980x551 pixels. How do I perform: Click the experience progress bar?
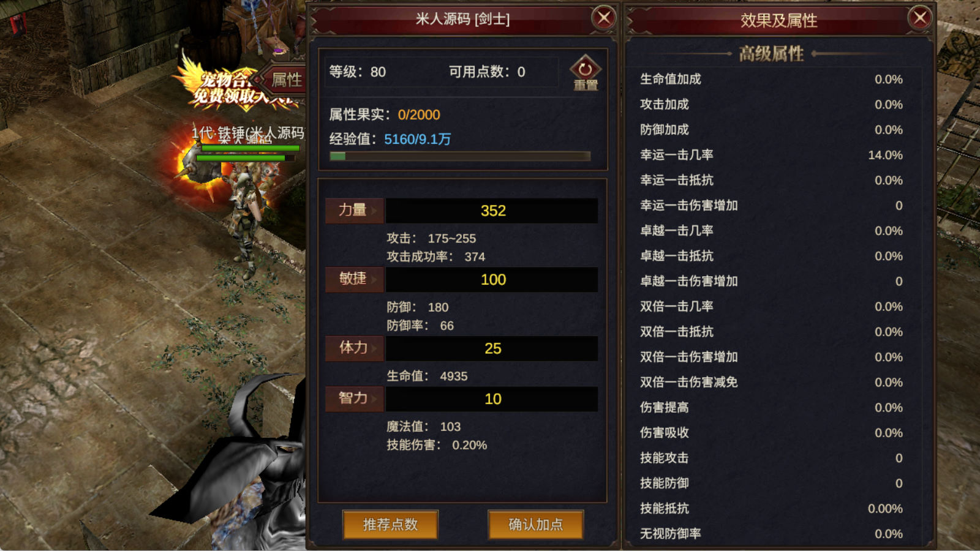[x=460, y=156]
